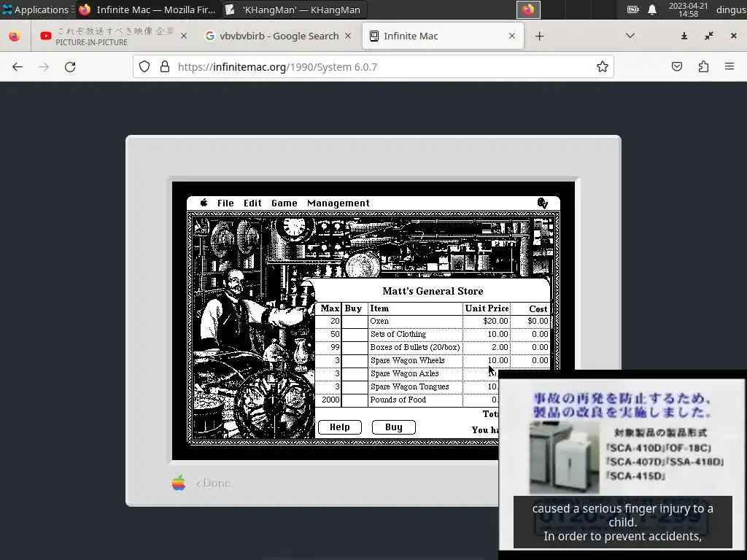Image resolution: width=747 pixels, height=560 pixels.
Task: Click the Buy field for Spare Wagon Axles
Action: 355,374
